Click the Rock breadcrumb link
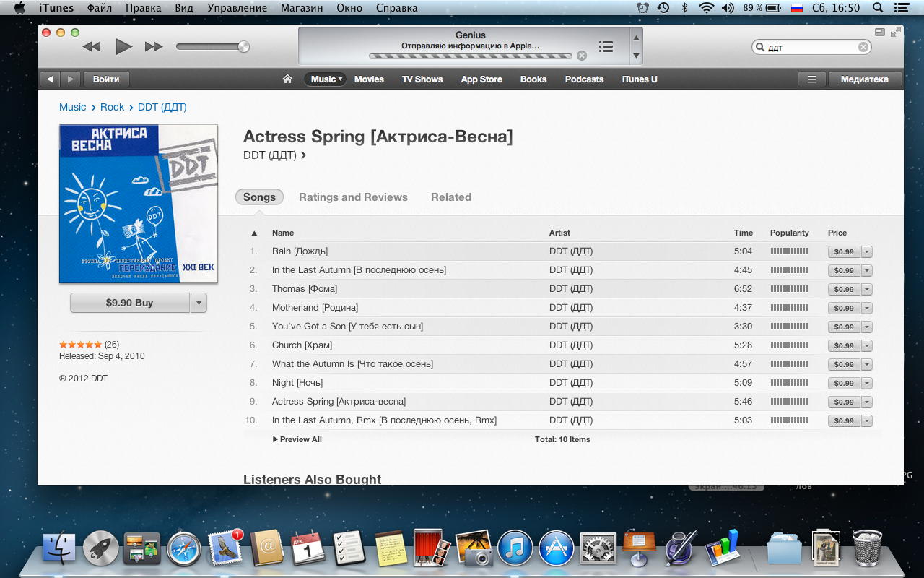 112,107
